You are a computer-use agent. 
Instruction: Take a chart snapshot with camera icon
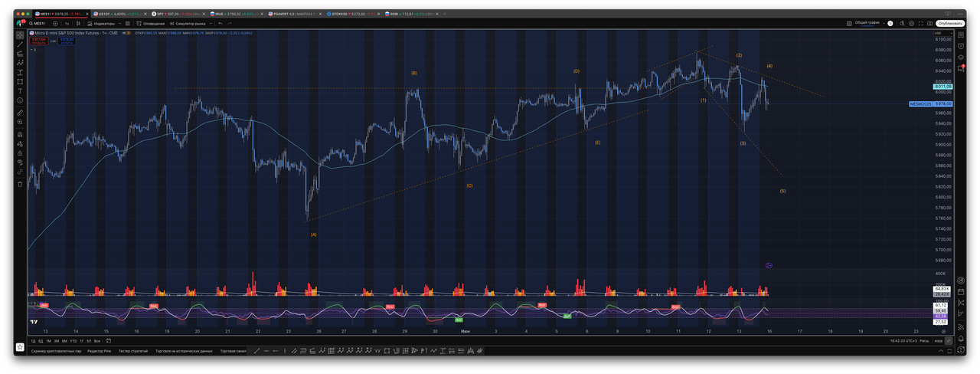tap(929, 23)
